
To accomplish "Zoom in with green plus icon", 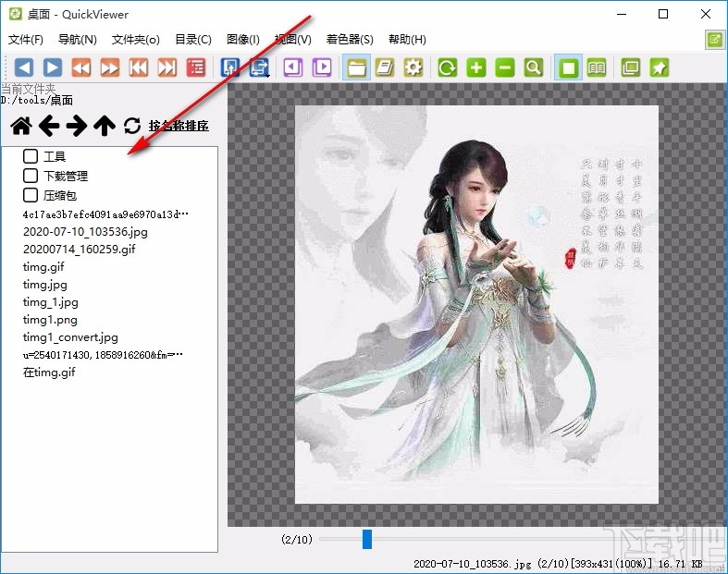I will click(476, 67).
